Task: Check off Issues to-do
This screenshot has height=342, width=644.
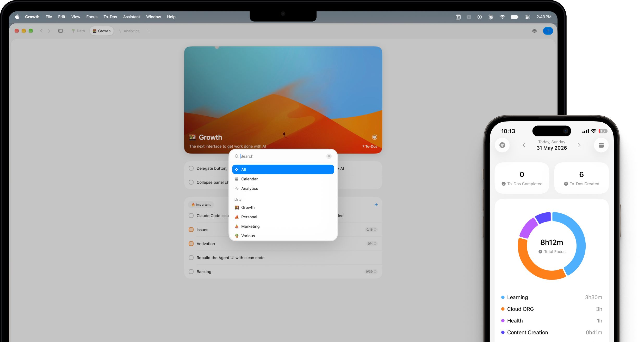Action: (191, 230)
